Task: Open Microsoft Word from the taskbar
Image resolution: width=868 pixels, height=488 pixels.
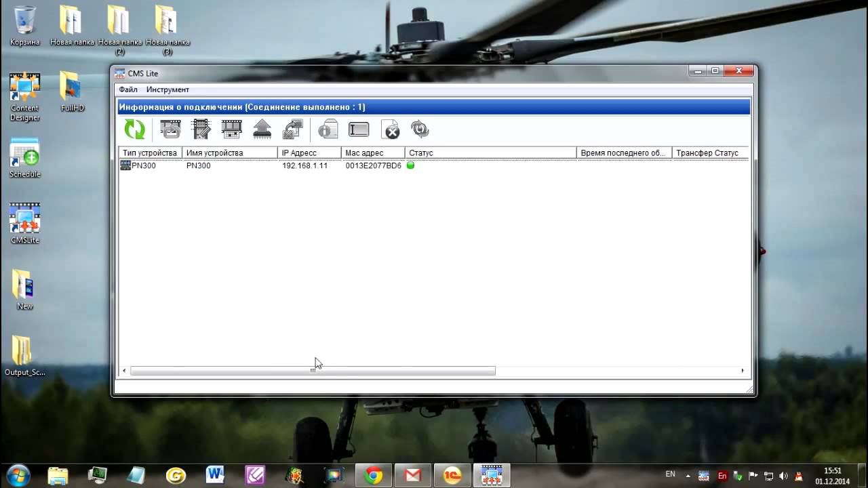Action: (x=216, y=475)
